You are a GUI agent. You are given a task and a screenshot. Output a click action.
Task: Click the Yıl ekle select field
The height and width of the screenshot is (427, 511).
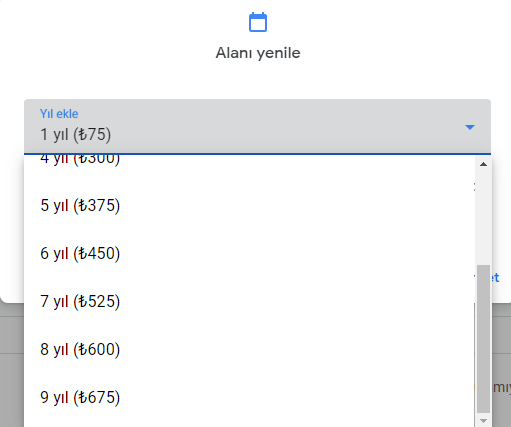[x=257, y=127]
